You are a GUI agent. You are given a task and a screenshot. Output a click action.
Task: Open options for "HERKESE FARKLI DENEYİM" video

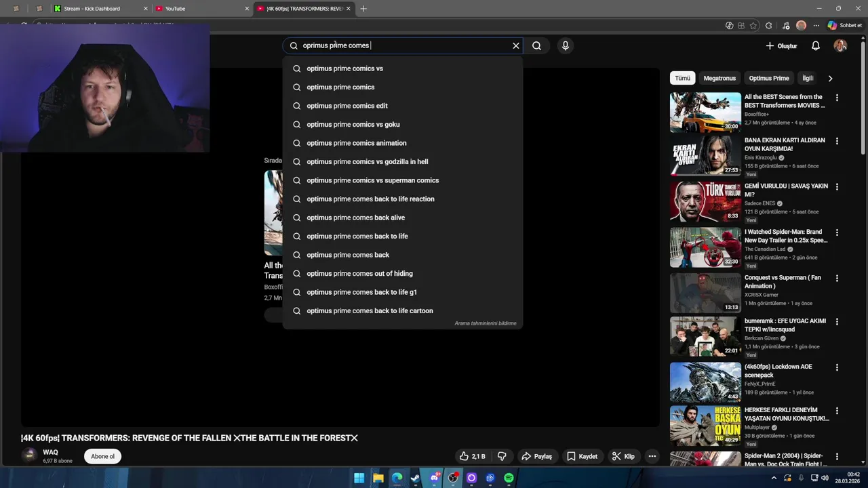tap(837, 411)
